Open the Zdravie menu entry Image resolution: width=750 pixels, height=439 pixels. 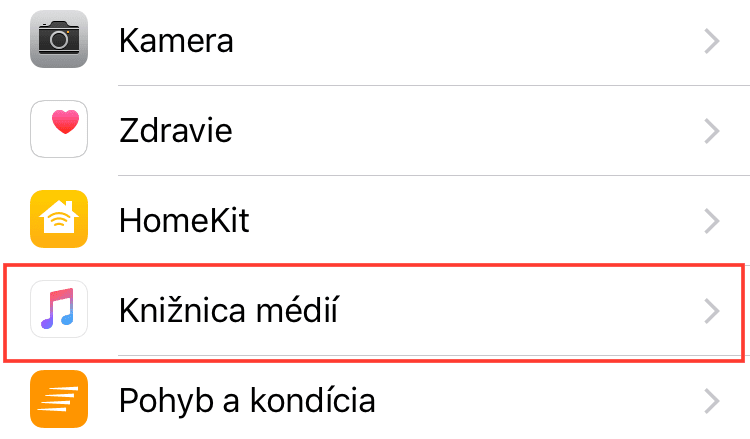176,131
